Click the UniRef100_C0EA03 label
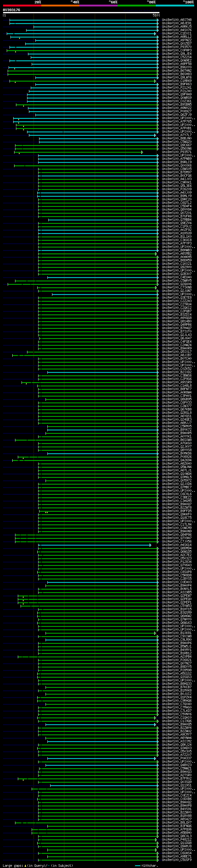Image resolution: width=197 pixels, height=868 pixels. click(x=177, y=582)
